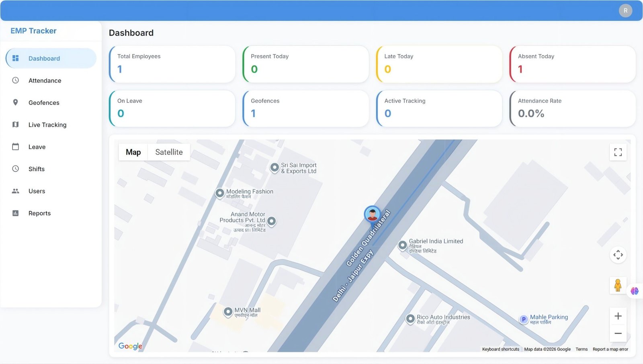The width and height of the screenshot is (643, 364).
Task: Click the Live Tracking map icon
Action: click(x=16, y=125)
